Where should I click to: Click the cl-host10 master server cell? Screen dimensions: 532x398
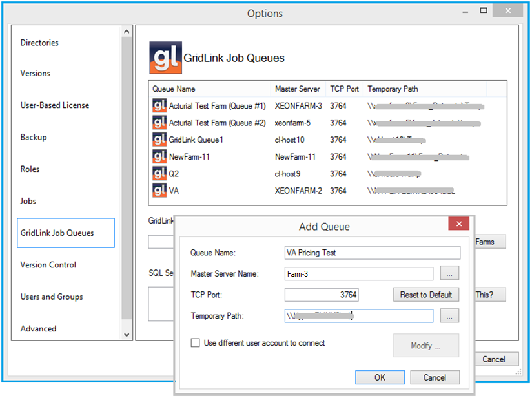(289, 140)
